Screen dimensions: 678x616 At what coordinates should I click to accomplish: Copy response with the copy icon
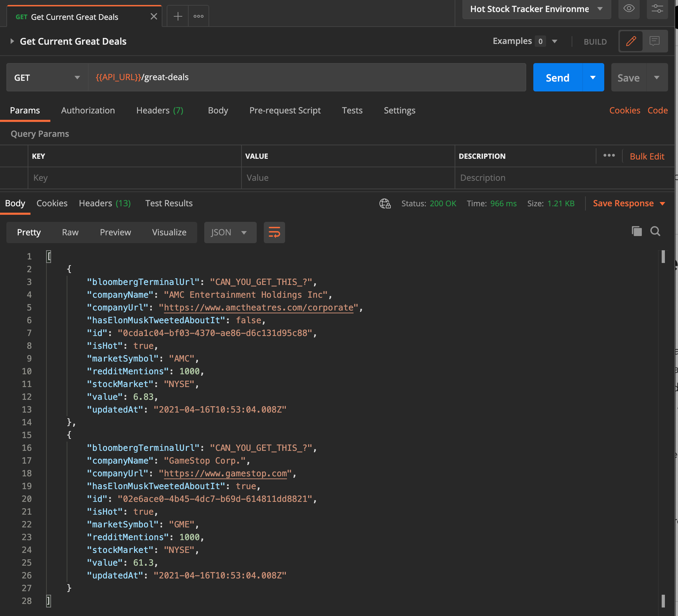pyautogui.click(x=637, y=231)
